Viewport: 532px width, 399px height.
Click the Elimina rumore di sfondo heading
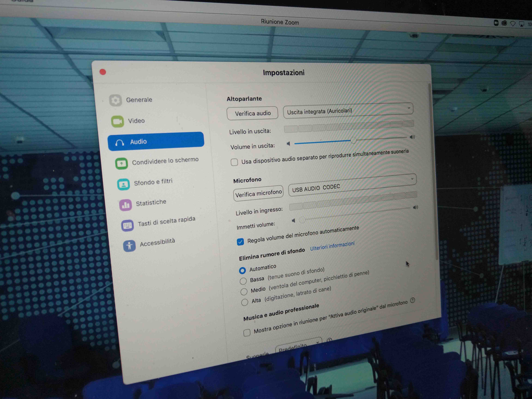tap(272, 254)
